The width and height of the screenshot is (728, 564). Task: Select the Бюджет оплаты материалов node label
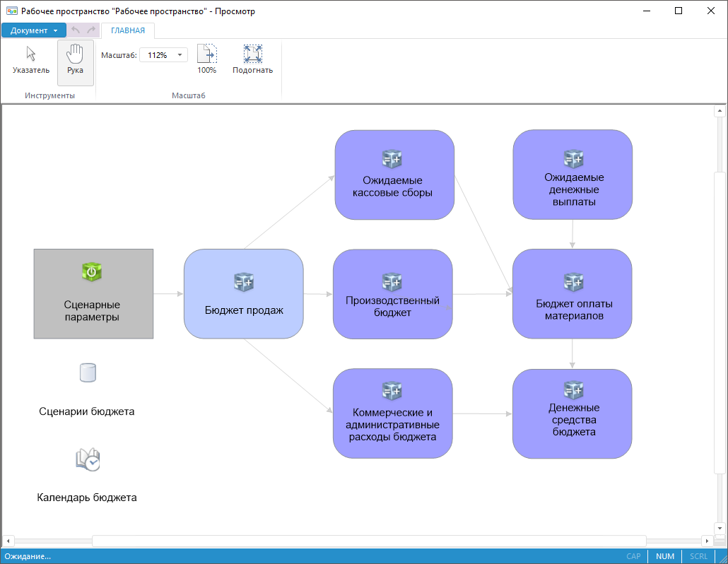point(574,310)
